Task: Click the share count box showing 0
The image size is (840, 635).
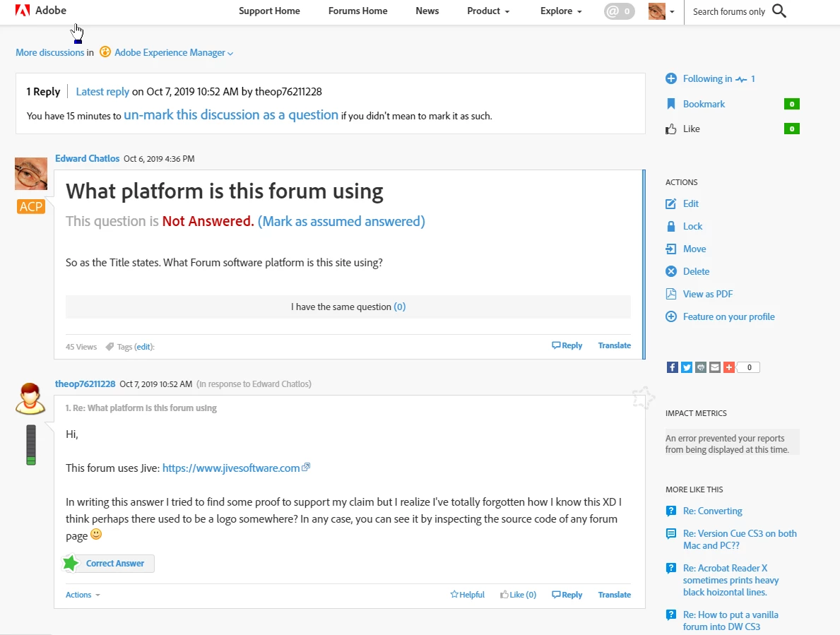Action: (749, 367)
